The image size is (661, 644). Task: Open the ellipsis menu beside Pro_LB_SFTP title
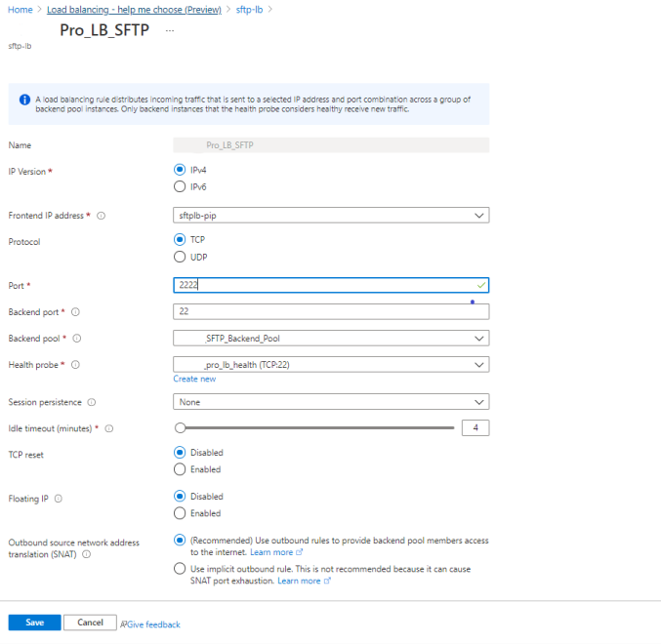(x=170, y=31)
